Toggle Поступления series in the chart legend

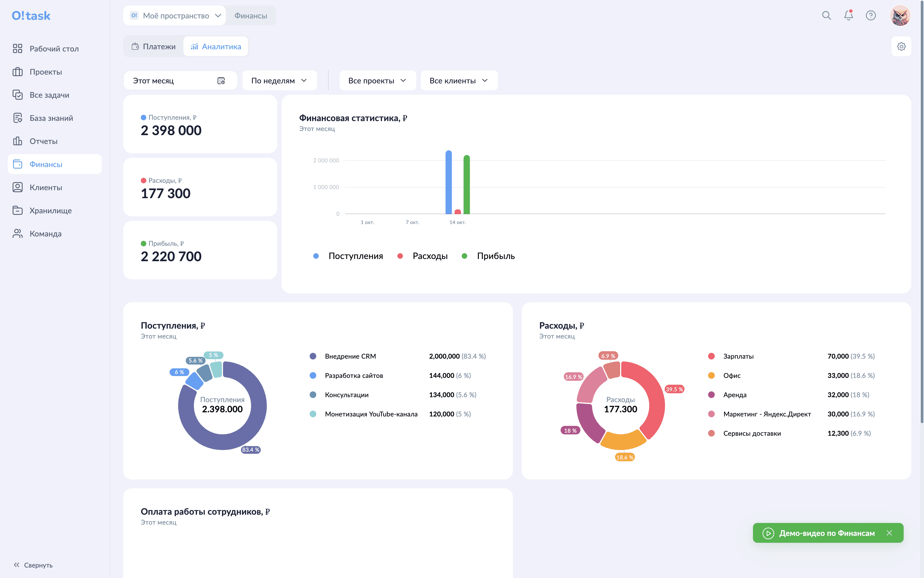(x=348, y=256)
